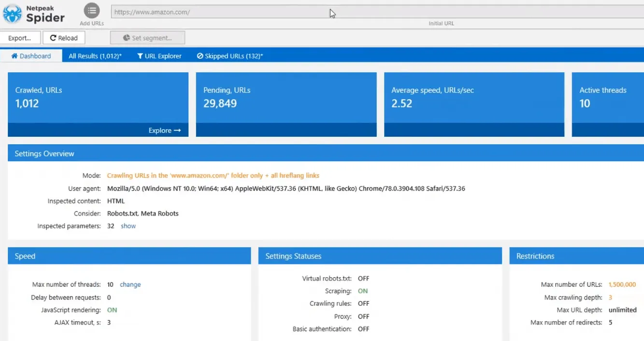Image resolution: width=644 pixels, height=341 pixels.
Task: Toggle the JavaScript rendering ON status
Action: [112, 310]
